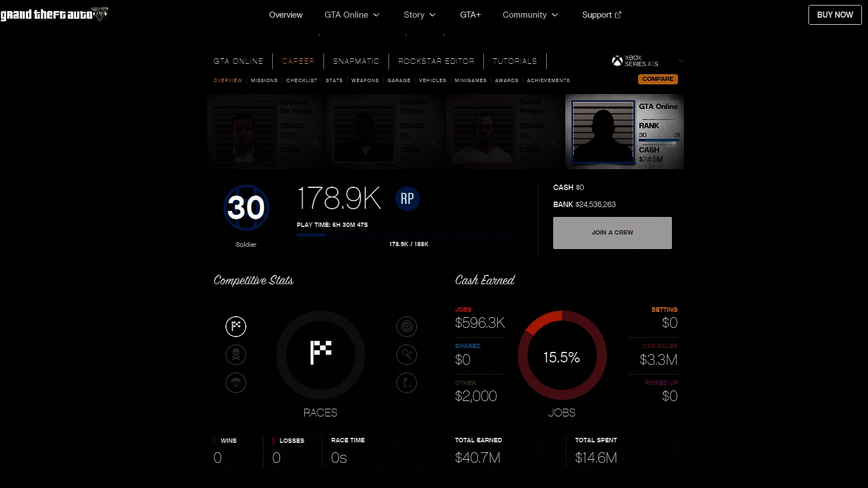Screen dimensions: 868x488
Task: Open the GTA+ navigation item
Action: pyautogui.click(x=471, y=15)
